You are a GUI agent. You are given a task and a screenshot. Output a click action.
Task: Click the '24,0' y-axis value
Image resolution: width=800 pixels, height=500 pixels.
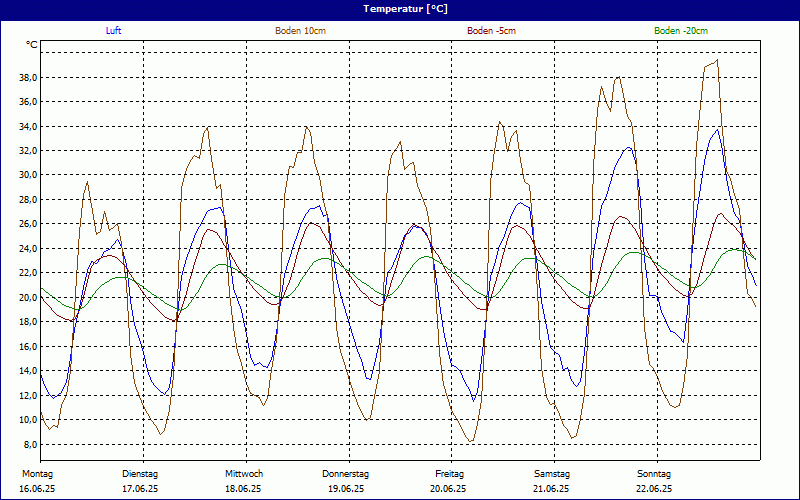tap(29, 248)
